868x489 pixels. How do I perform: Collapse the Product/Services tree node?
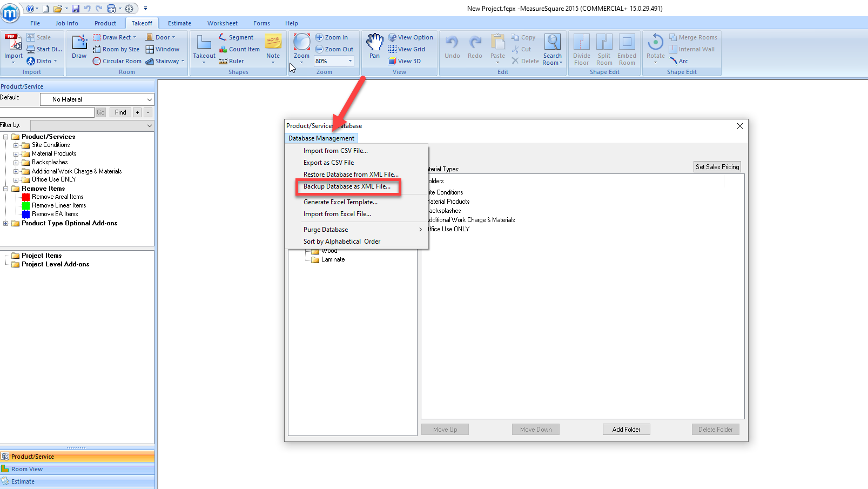(6, 137)
